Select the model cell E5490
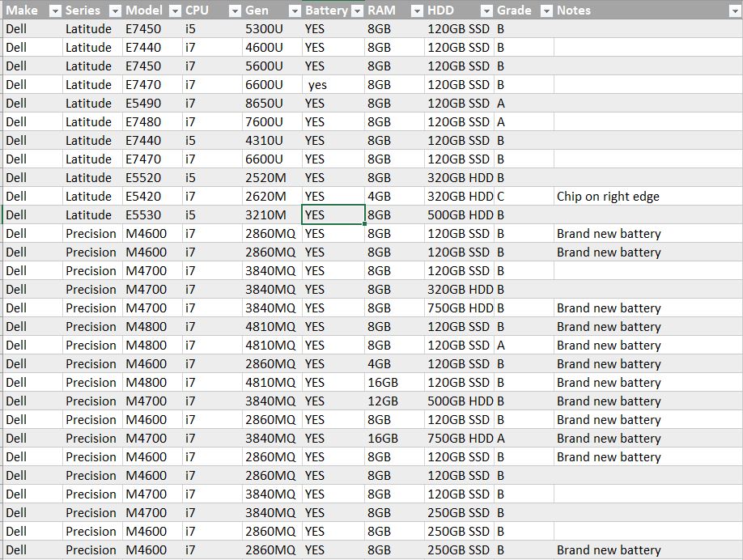Image resolution: width=743 pixels, height=560 pixels. [153, 104]
